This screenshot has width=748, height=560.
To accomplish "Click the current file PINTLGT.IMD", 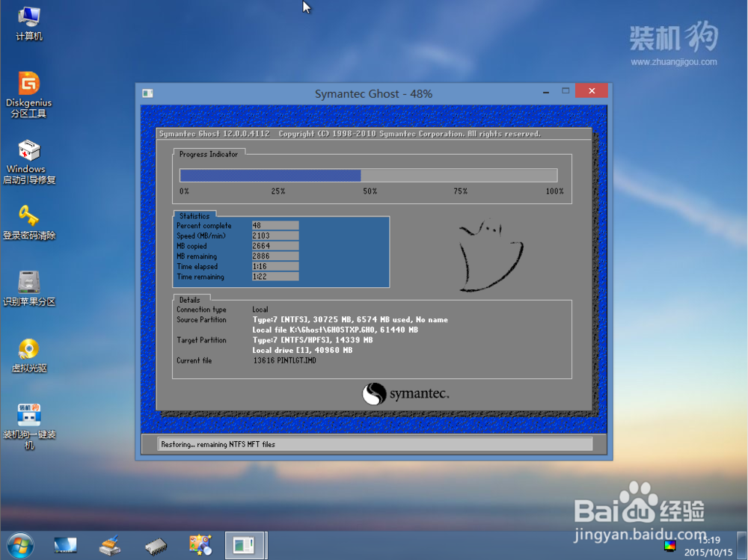I will [x=284, y=360].
